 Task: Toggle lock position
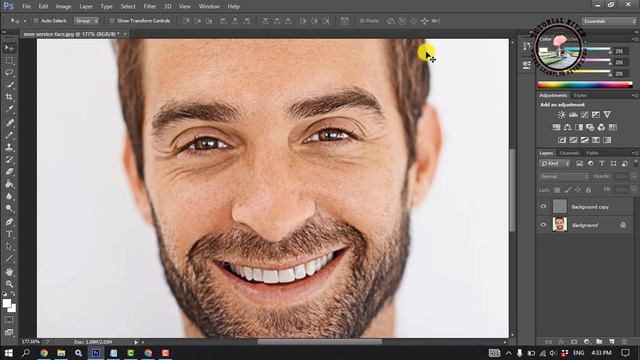click(x=578, y=190)
